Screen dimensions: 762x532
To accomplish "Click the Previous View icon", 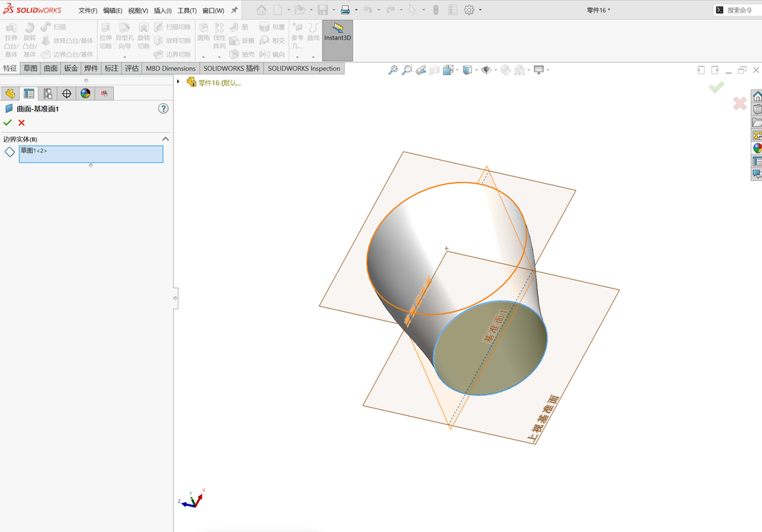I will tap(421, 70).
